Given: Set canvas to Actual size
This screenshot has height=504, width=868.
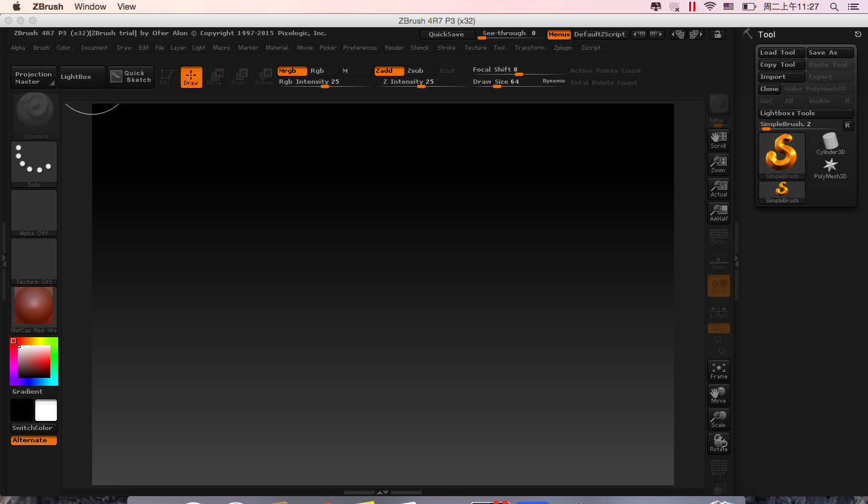Looking at the screenshot, I should point(719,189).
